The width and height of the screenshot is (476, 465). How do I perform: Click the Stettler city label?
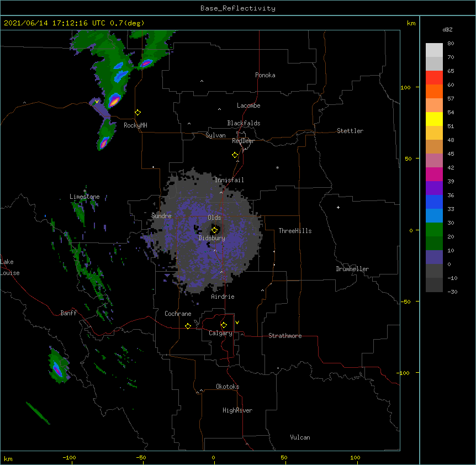pyautogui.click(x=350, y=131)
